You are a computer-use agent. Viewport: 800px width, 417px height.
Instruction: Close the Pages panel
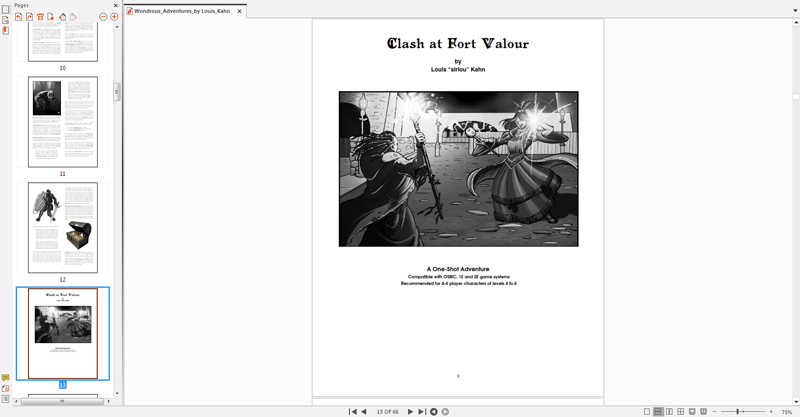pyautogui.click(x=115, y=5)
